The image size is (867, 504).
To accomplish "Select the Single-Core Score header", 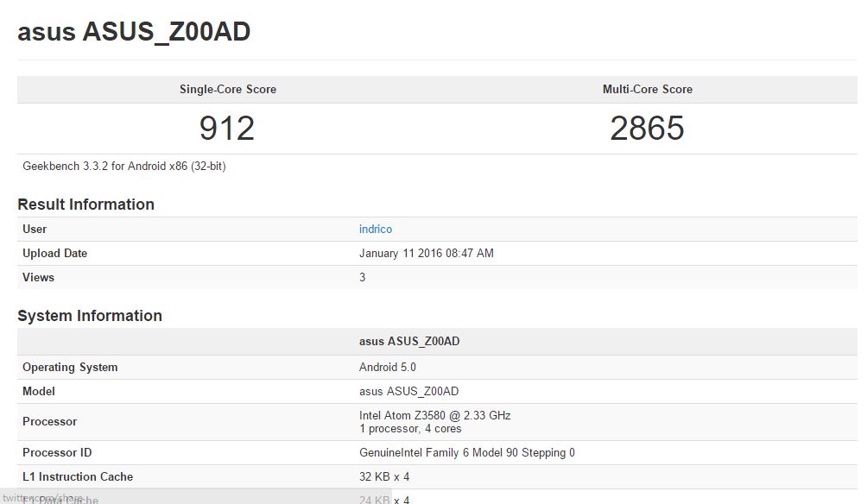I will 228,90.
